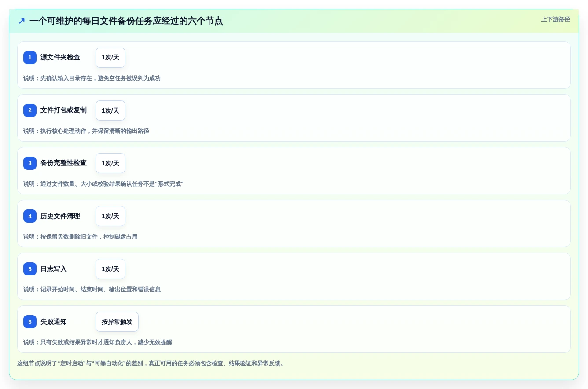The width and height of the screenshot is (588, 389).
Task: Click the 1次/天 chip for 历史文件清理
Action: click(x=110, y=216)
